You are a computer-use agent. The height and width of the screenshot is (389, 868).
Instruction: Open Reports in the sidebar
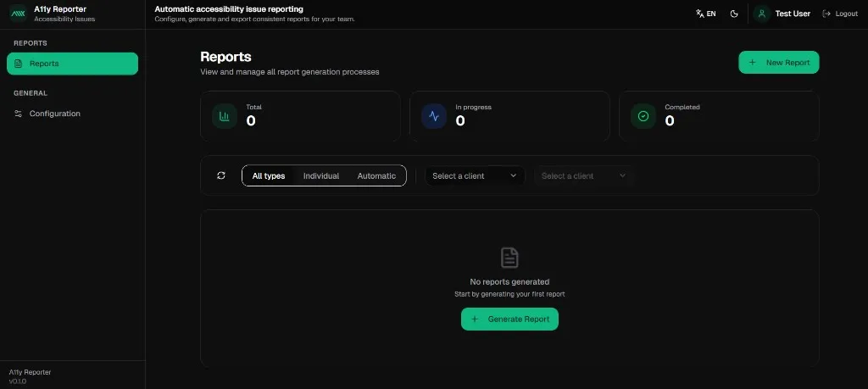(x=72, y=64)
